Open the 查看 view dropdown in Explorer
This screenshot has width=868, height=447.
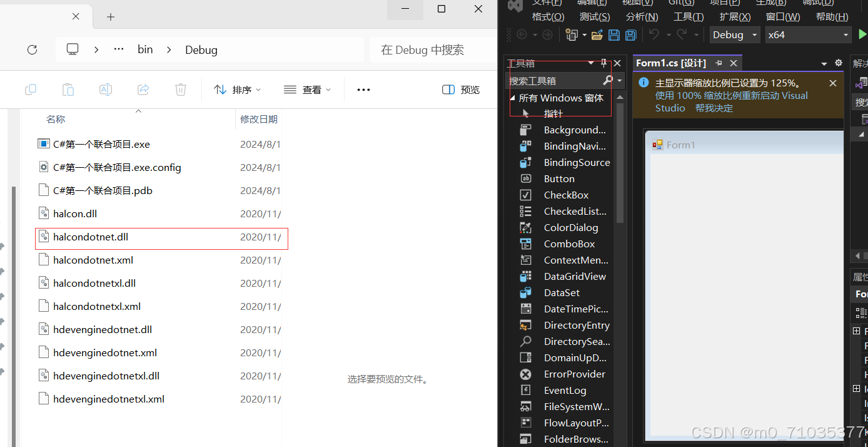[307, 90]
